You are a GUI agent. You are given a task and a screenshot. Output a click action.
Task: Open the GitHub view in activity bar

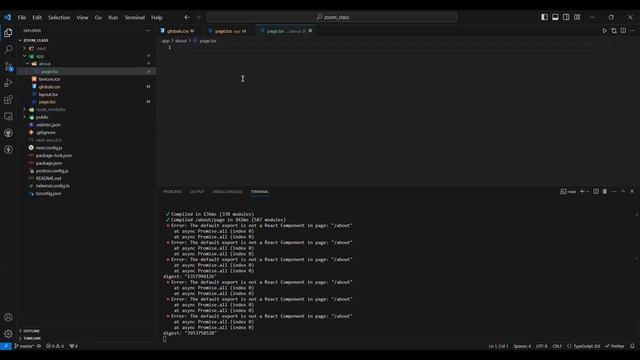click(x=8, y=133)
